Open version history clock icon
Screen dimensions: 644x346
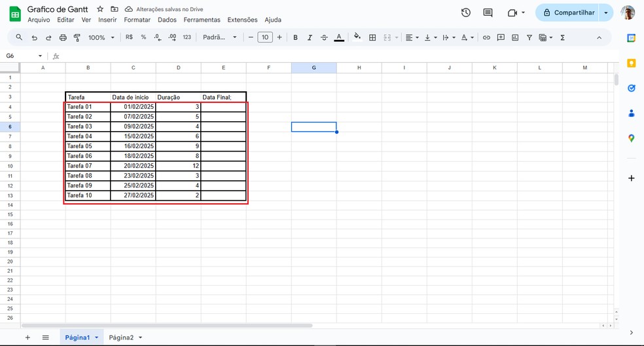click(x=466, y=12)
